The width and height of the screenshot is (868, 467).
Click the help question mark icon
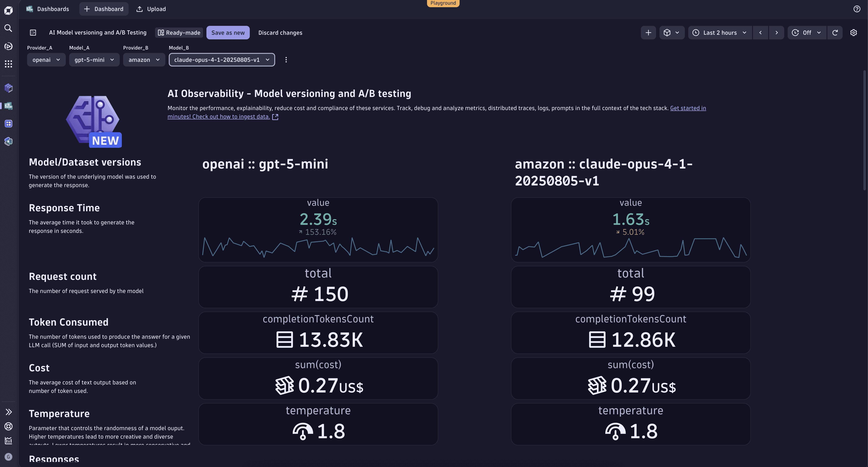coord(857,9)
